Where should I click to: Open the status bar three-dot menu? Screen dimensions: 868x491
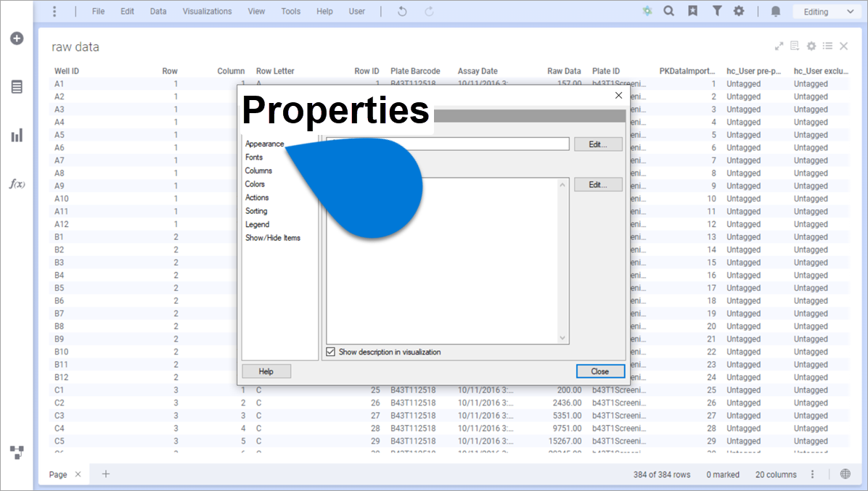coord(813,474)
